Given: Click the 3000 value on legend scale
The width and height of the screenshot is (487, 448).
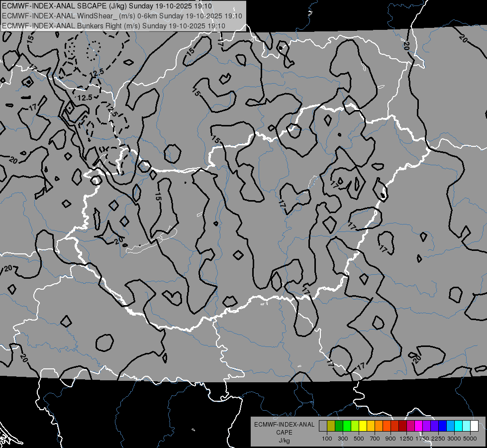Looking at the screenshot, I should pyautogui.click(x=454, y=439).
